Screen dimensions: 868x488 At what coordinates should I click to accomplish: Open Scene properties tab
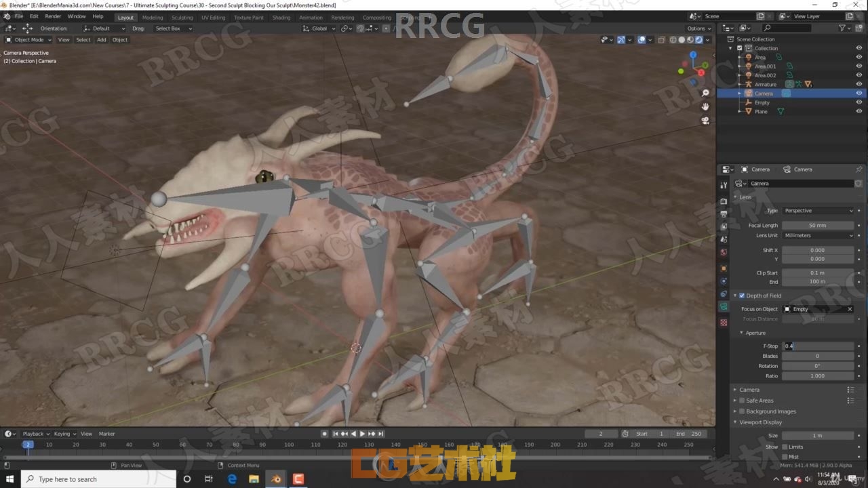[x=724, y=239]
